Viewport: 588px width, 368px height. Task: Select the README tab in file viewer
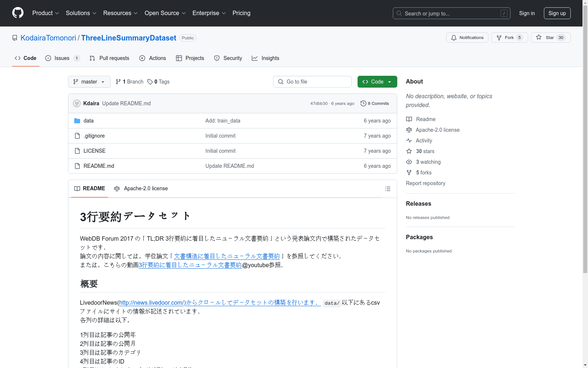90,188
